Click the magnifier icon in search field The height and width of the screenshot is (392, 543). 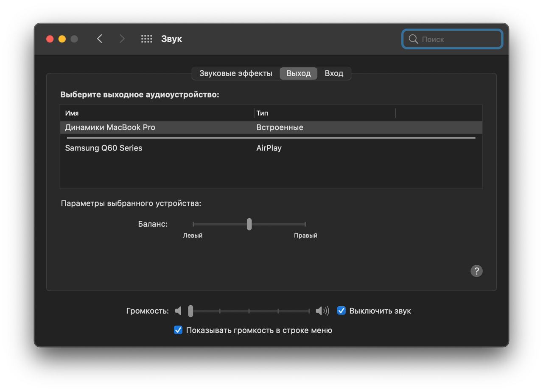(x=413, y=39)
